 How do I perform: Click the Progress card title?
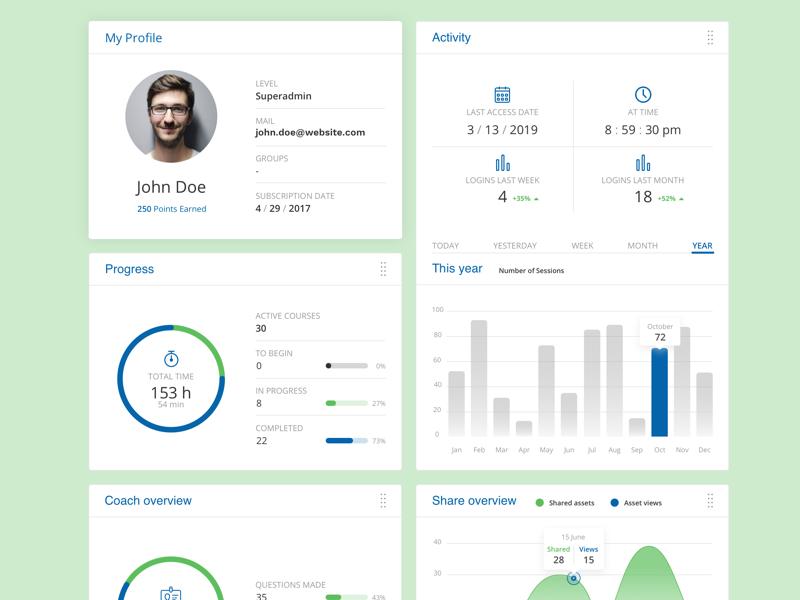tap(129, 269)
